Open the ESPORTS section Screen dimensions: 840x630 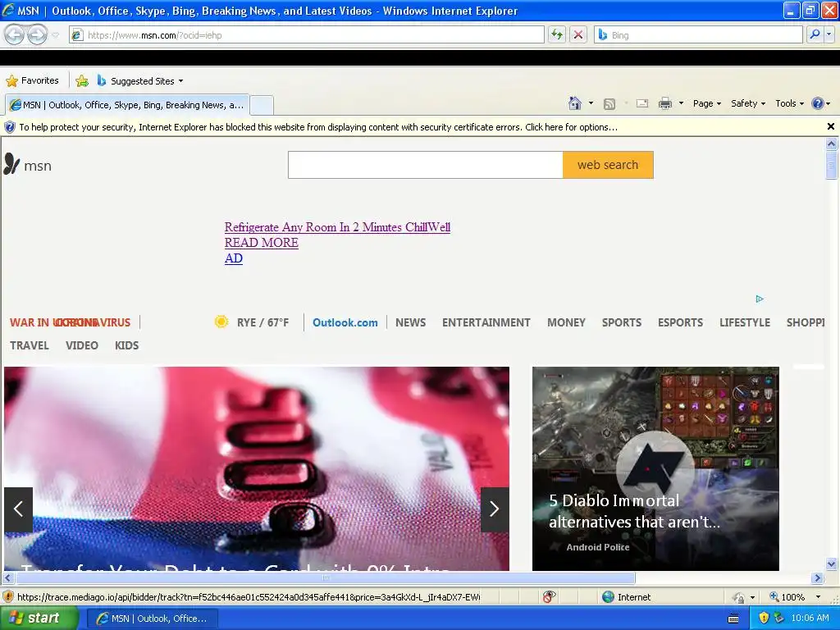(680, 322)
